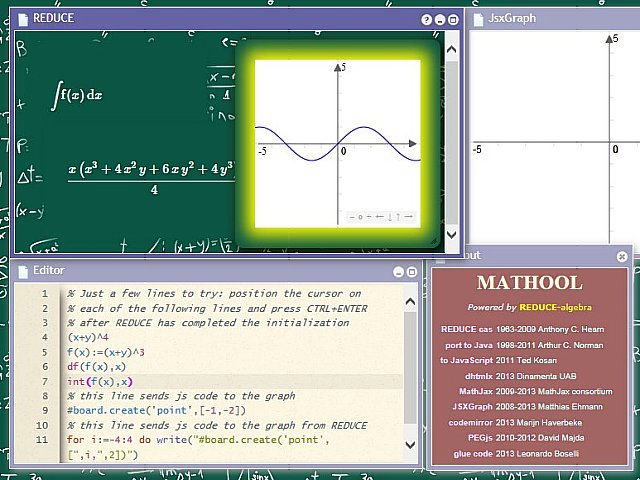The width and height of the screenshot is (640, 480).
Task: Click 'codemirror' credit row
Action: tap(515, 422)
